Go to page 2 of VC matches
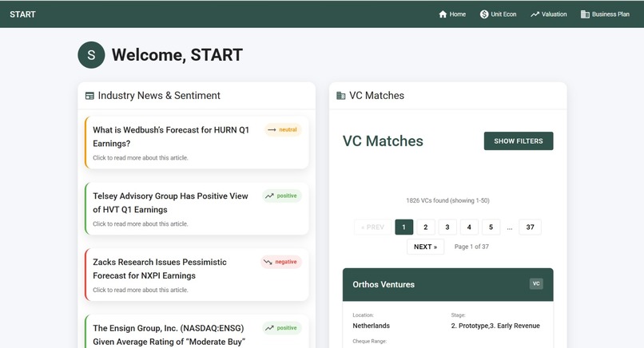Image resolution: width=644 pixels, height=348 pixels. (x=426, y=227)
